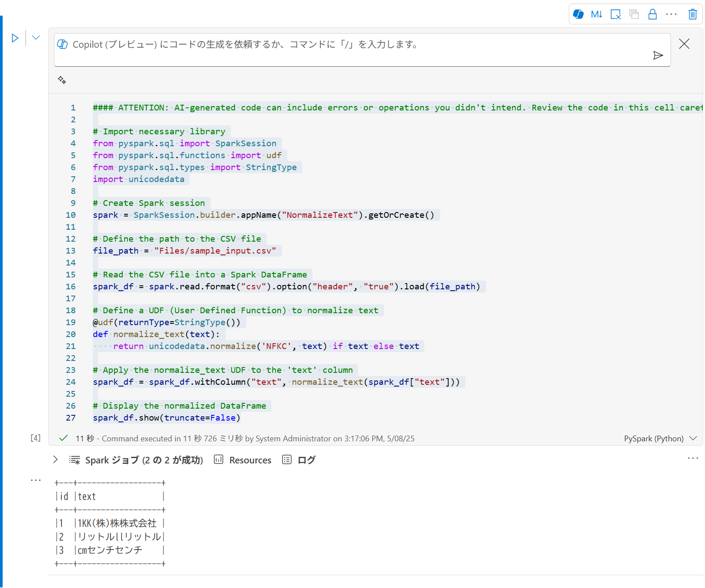Click def normalize_text(text): line
705x588 pixels.
click(156, 334)
